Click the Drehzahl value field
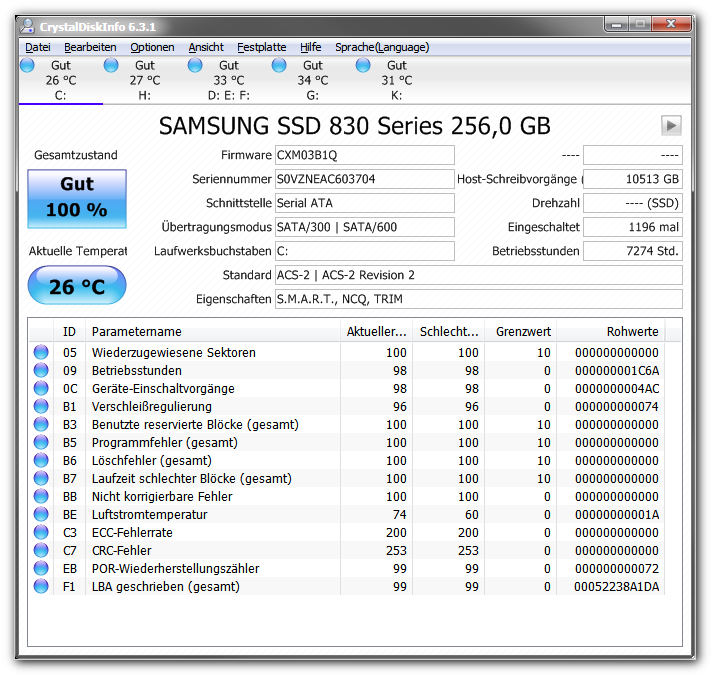Image resolution: width=711 pixels, height=675 pixels. pyautogui.click(x=633, y=203)
